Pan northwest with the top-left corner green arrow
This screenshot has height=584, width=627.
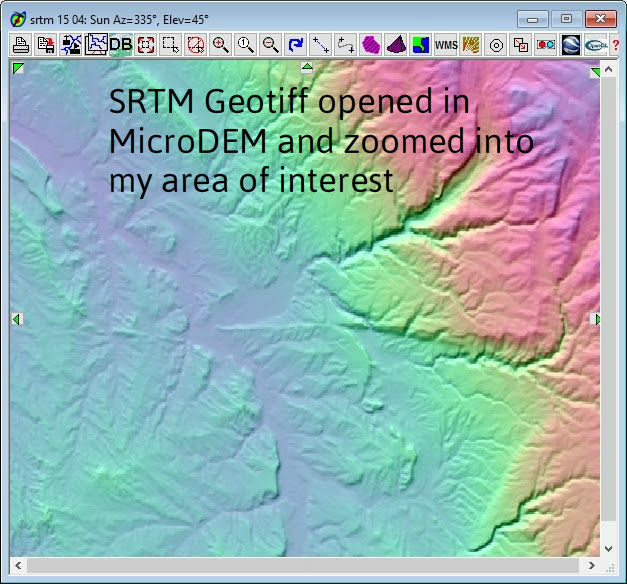coord(18,68)
